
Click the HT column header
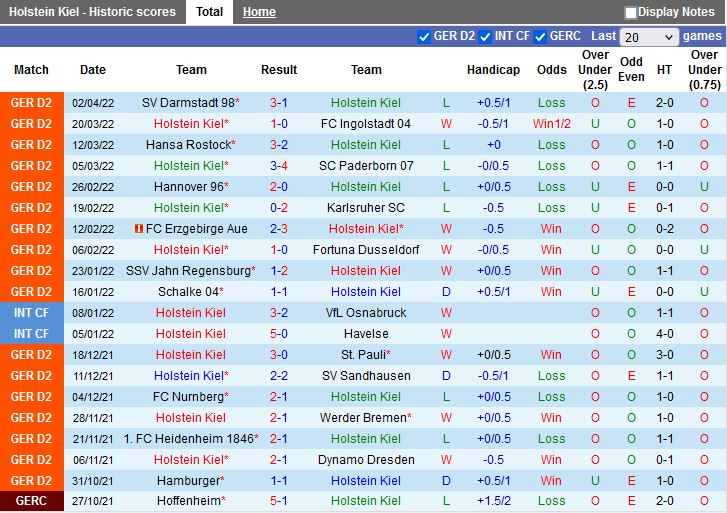pos(664,70)
